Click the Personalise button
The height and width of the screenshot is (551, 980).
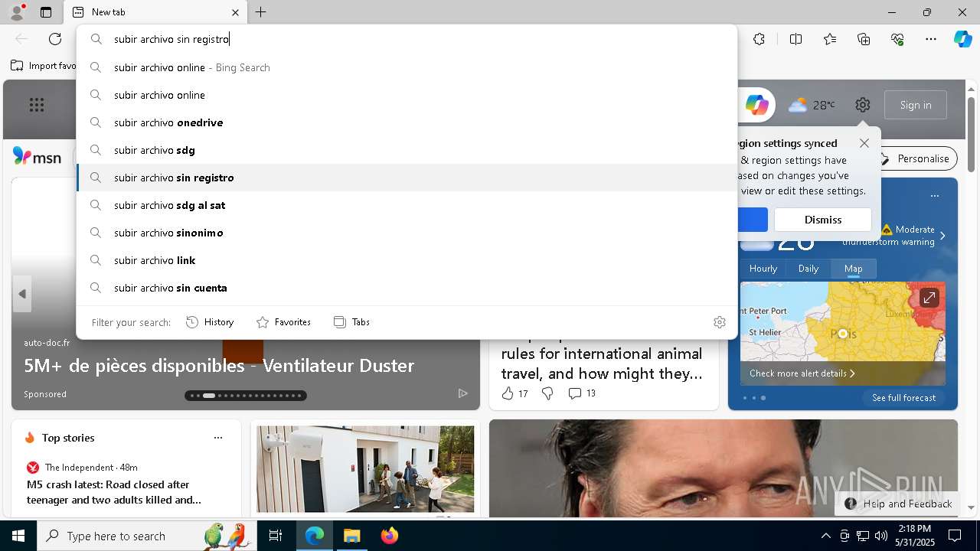pos(916,158)
